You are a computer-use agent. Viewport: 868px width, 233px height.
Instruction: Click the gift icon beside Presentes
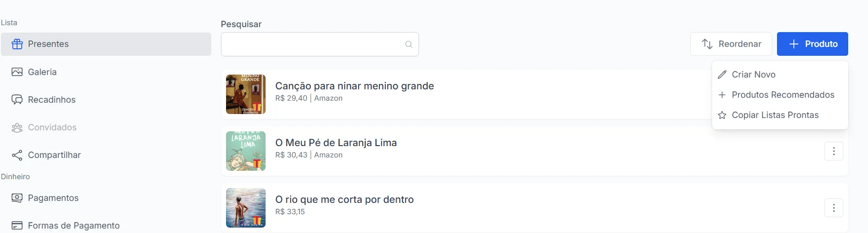[17, 44]
